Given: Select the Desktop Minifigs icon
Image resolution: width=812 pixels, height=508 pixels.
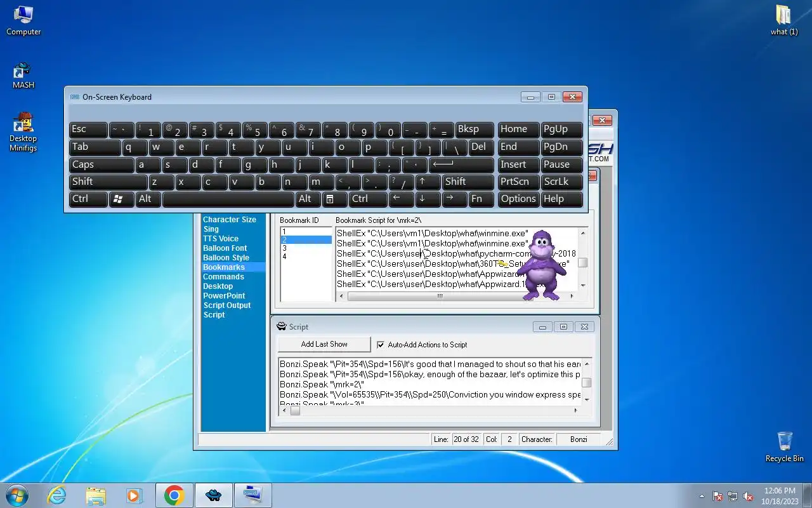Looking at the screenshot, I should [x=23, y=131].
